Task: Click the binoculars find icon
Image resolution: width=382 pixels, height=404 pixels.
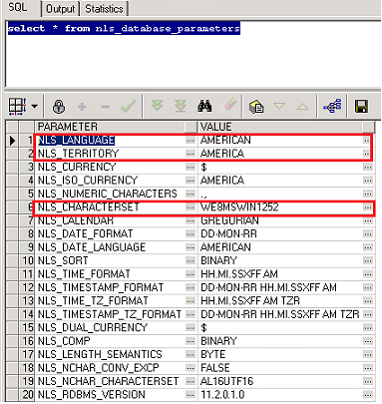Action: coord(204,106)
